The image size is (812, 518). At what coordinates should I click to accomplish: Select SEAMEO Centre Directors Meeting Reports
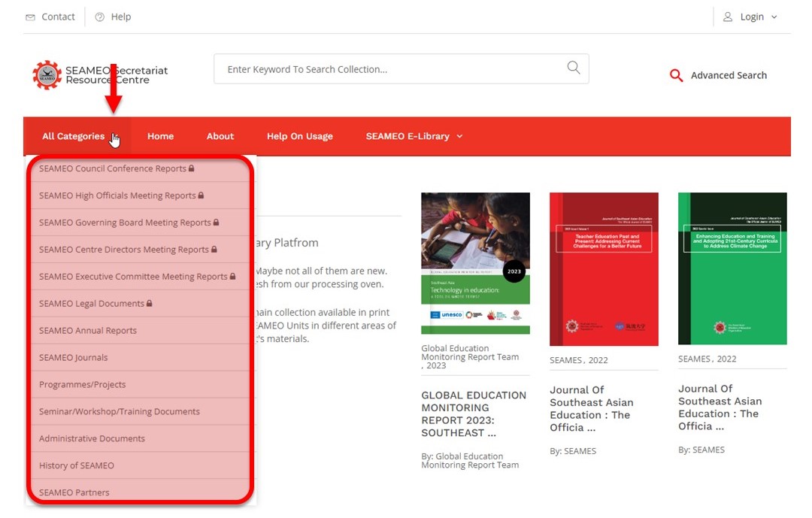click(124, 249)
